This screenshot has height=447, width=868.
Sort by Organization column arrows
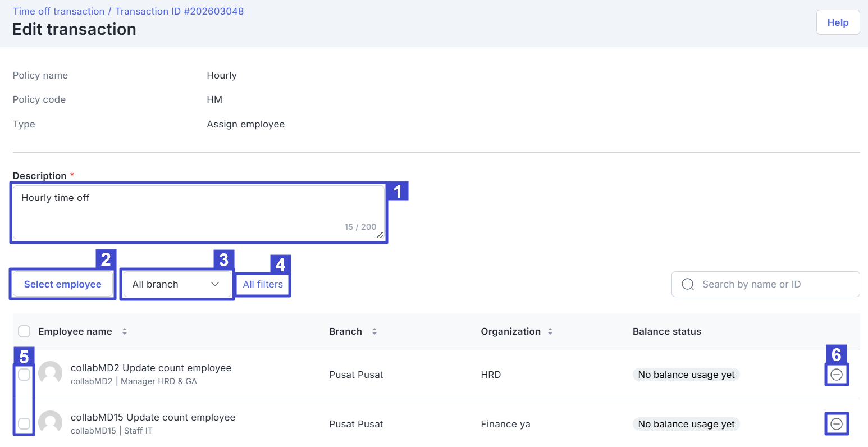pos(550,331)
